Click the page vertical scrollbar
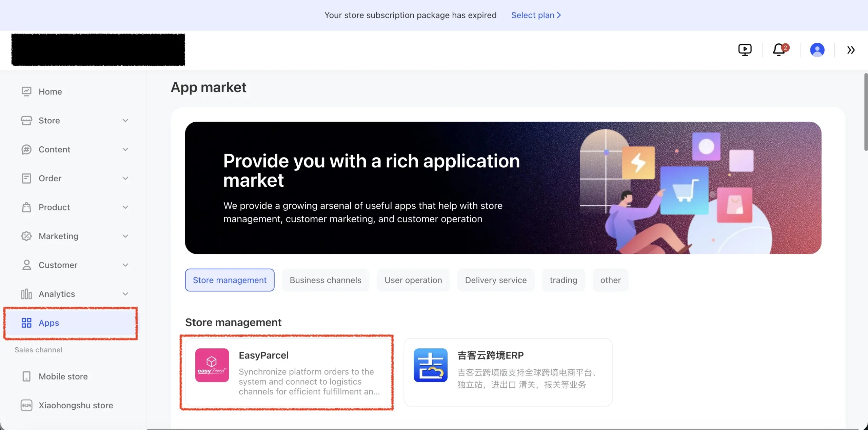This screenshot has height=430, width=868. pos(865,112)
